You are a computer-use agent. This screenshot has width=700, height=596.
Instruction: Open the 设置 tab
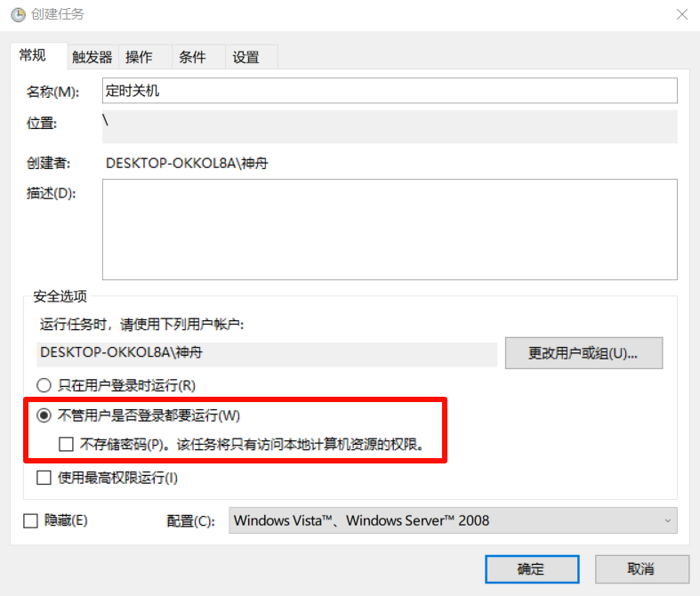[252, 57]
